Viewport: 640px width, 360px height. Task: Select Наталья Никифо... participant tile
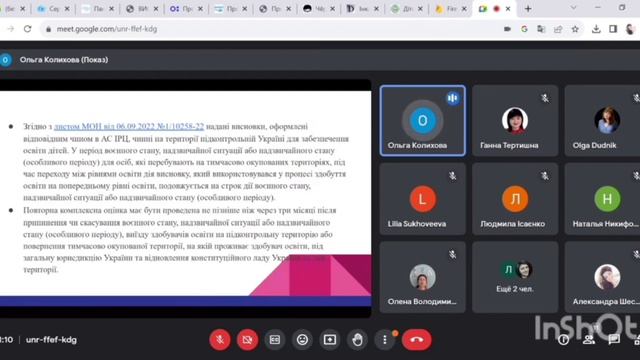pyautogui.click(x=602, y=199)
